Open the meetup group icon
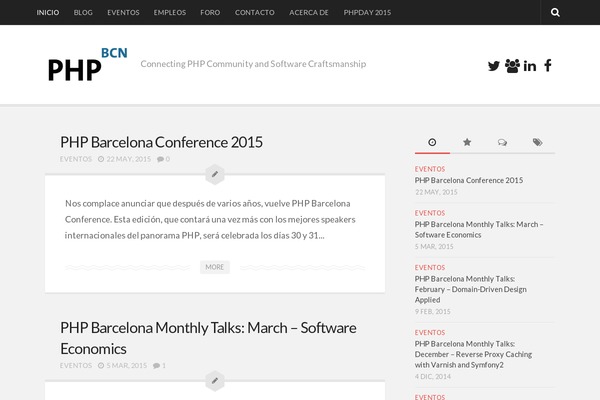The width and height of the screenshot is (600, 400). coord(512,66)
